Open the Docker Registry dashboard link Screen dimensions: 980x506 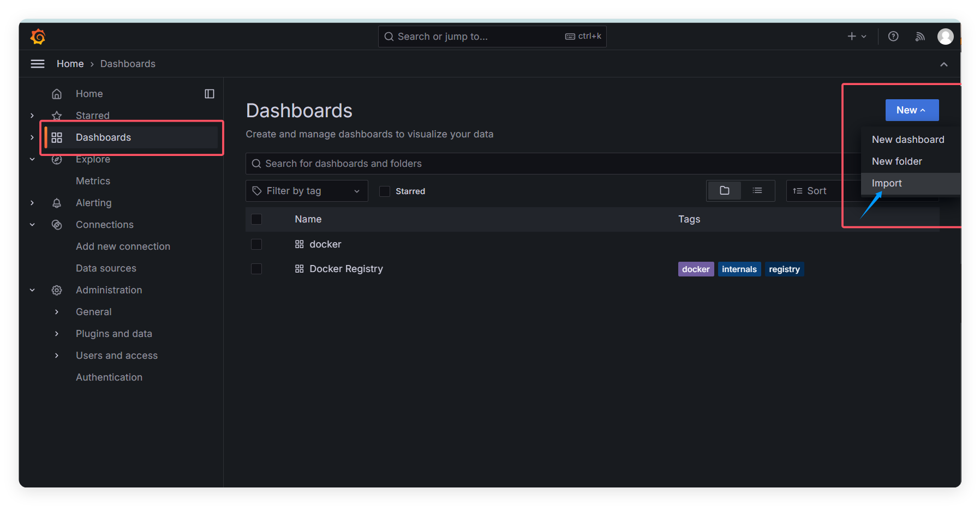[346, 269]
